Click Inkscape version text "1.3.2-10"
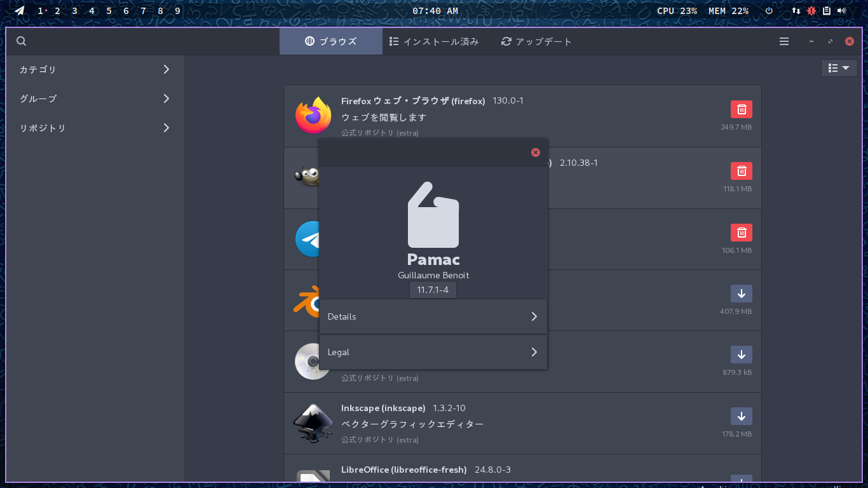Viewport: 868px width, 488px height. tap(449, 408)
